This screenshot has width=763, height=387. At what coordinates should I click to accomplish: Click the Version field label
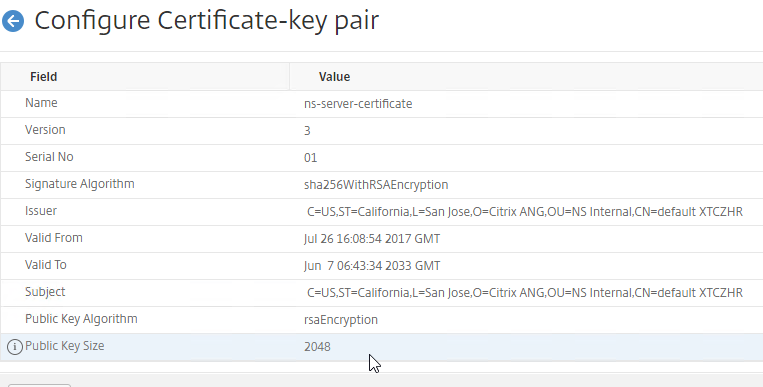(45, 130)
